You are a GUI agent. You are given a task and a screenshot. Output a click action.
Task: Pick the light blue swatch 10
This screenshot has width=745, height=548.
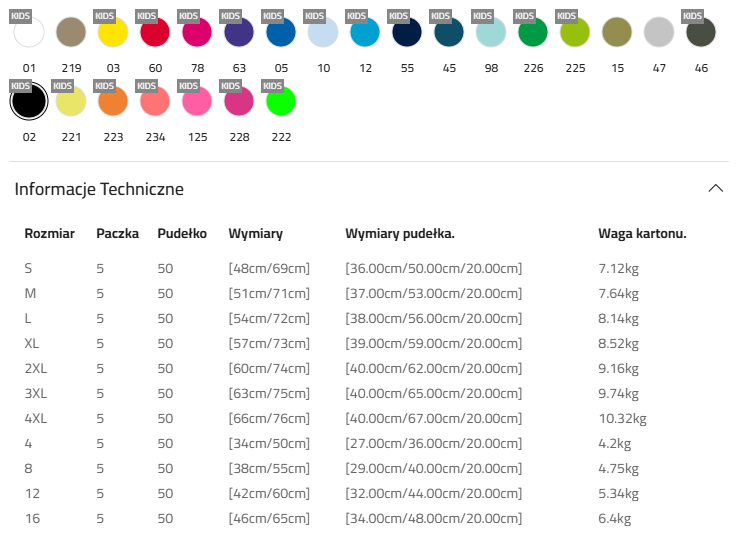[323, 32]
